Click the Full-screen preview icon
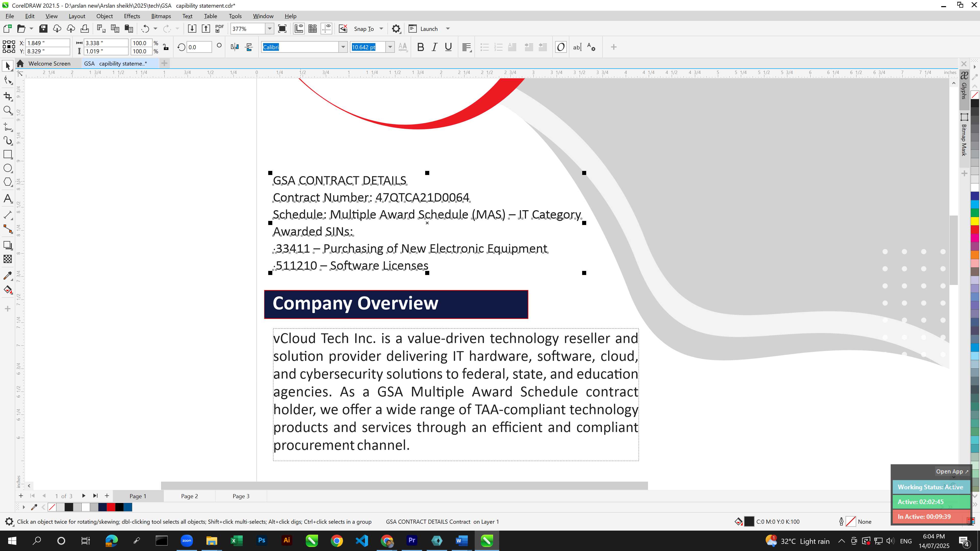The width and height of the screenshot is (980, 551). coord(282,29)
